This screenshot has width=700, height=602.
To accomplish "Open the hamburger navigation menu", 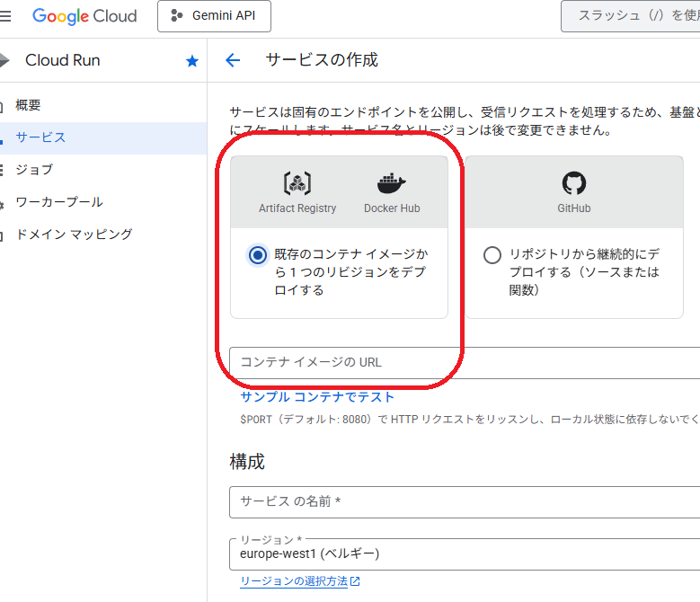I will [x=4, y=16].
